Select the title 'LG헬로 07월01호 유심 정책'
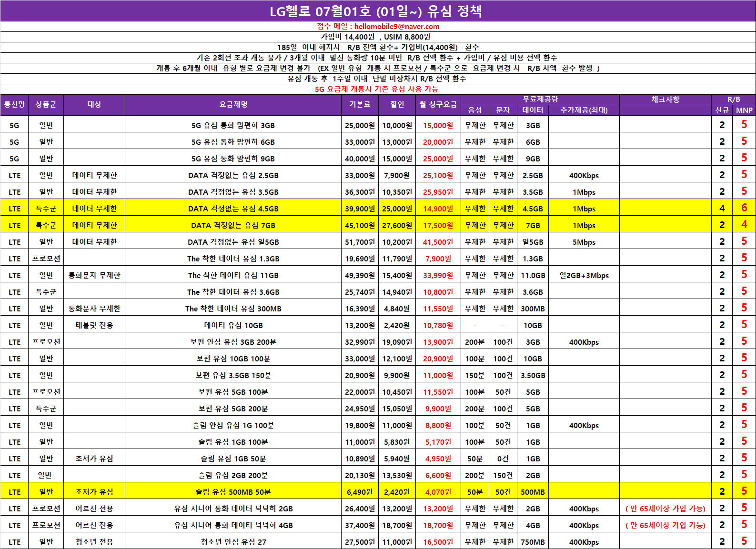This screenshot has height=549, width=756. (x=376, y=11)
